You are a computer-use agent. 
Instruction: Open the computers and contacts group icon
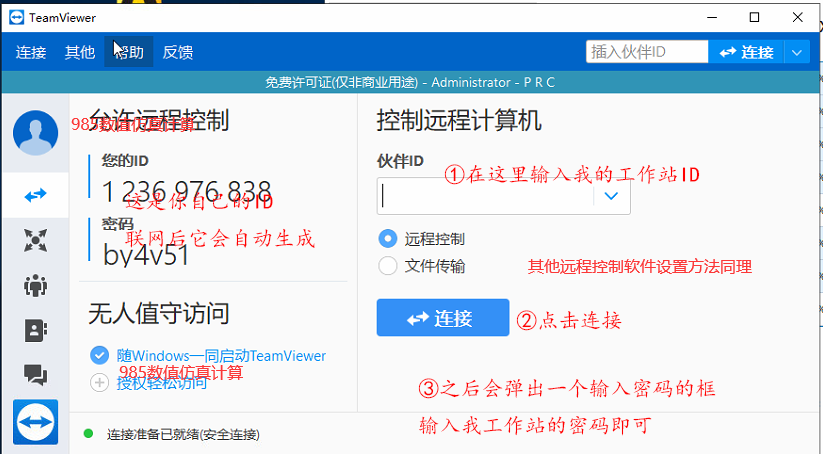[36, 286]
